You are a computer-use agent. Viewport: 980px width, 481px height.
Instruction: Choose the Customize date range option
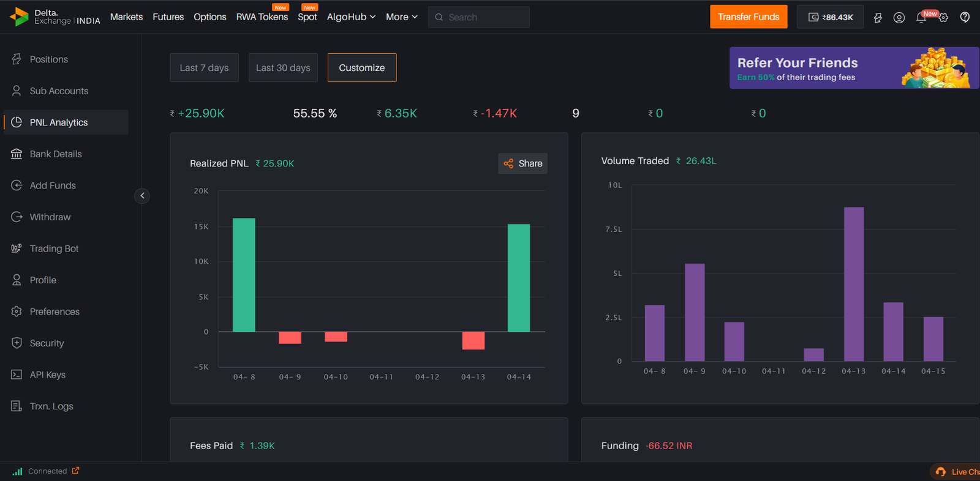point(362,68)
